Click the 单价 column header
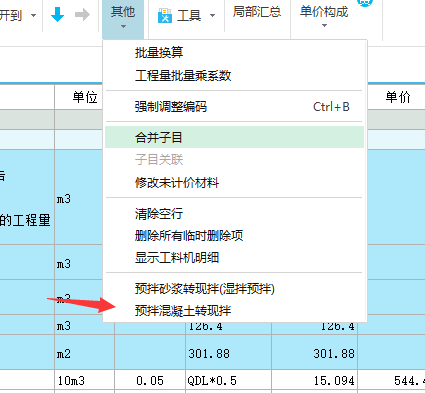 [398, 97]
